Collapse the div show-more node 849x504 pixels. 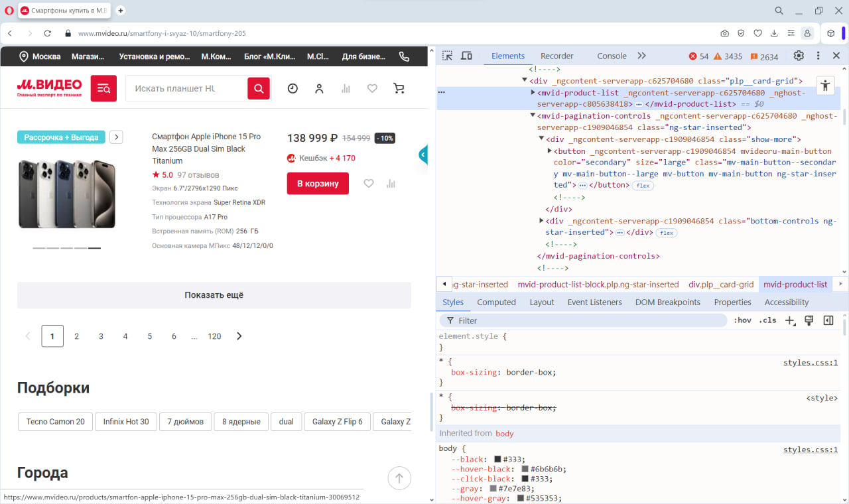(x=542, y=139)
